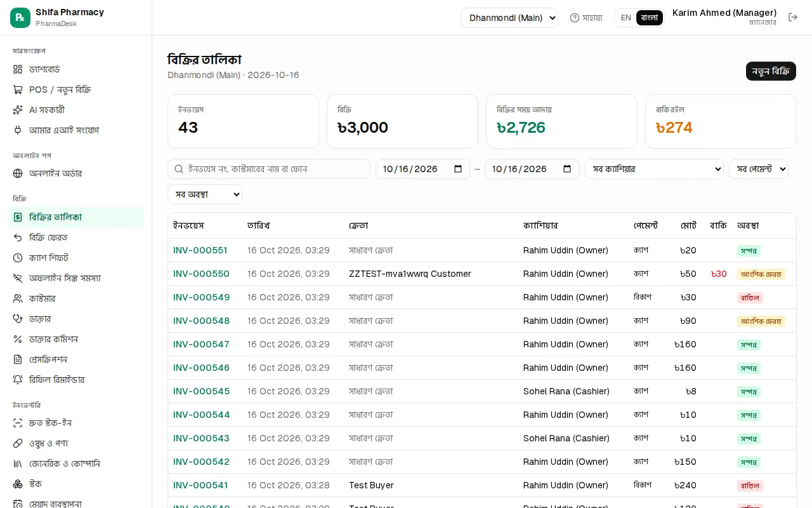Click the doctor stethoscope icon
812x508 pixels.
pos(18,319)
